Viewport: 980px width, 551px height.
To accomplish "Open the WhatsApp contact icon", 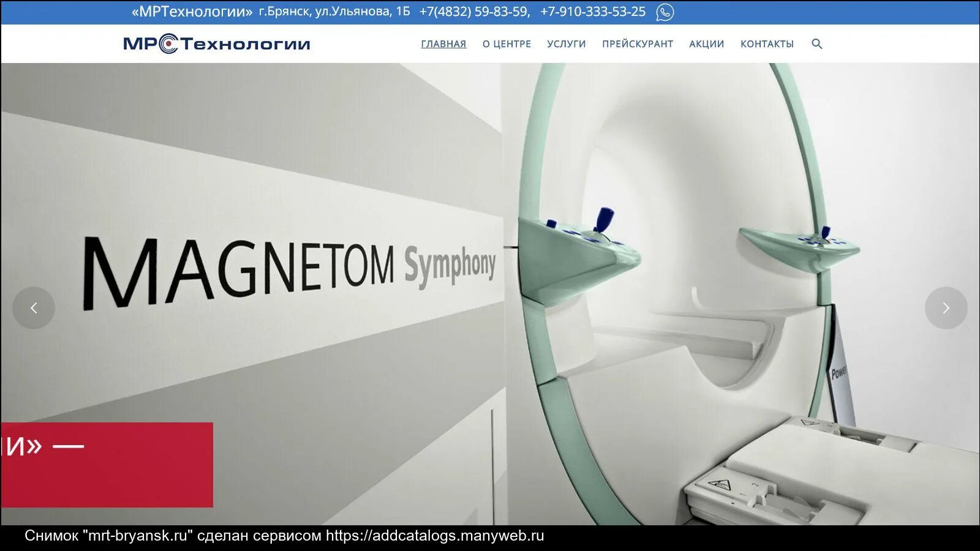I will tap(665, 12).
